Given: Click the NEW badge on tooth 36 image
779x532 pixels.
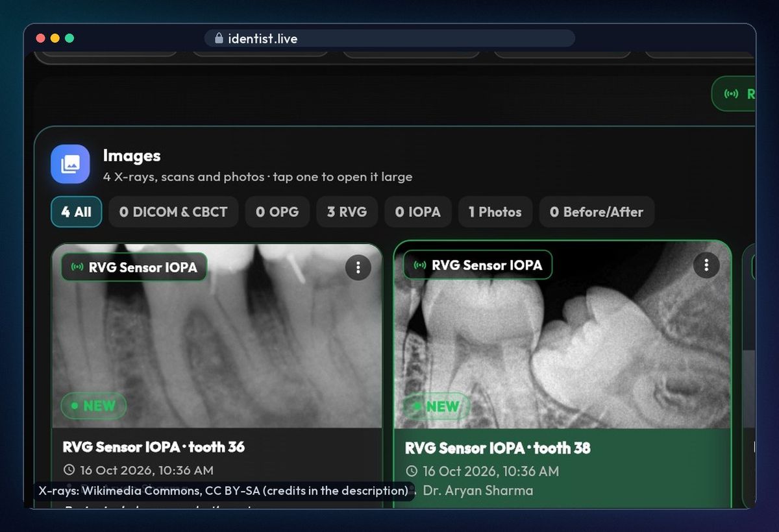Looking at the screenshot, I should (93, 405).
